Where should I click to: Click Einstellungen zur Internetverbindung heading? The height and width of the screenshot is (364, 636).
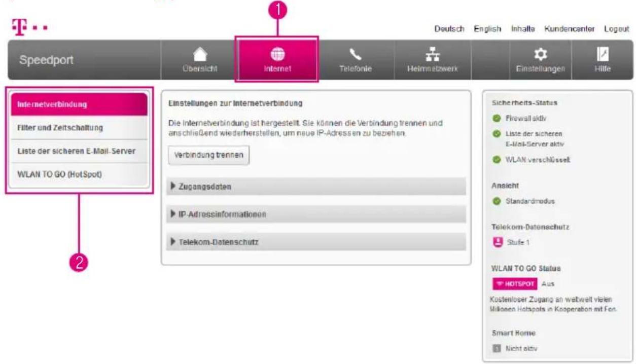(x=235, y=103)
